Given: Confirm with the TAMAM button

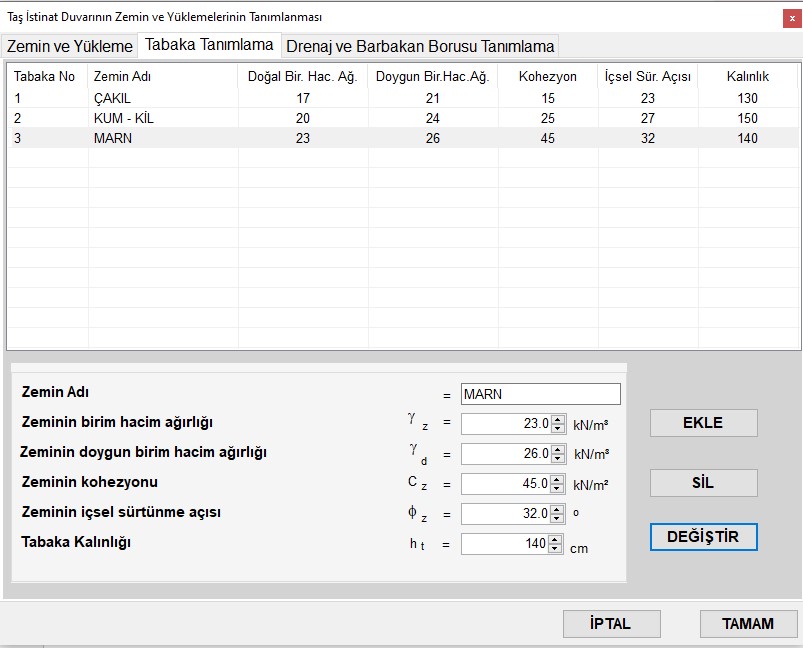Looking at the screenshot, I should pos(748,623).
